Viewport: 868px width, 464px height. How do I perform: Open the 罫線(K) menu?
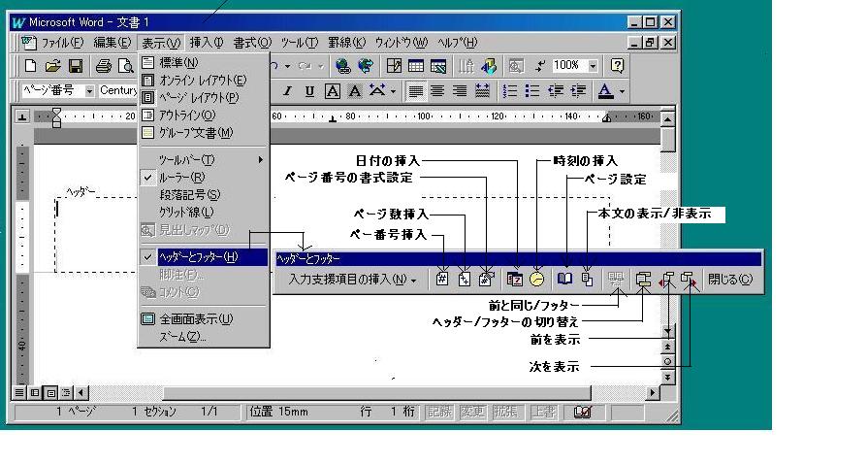point(346,43)
